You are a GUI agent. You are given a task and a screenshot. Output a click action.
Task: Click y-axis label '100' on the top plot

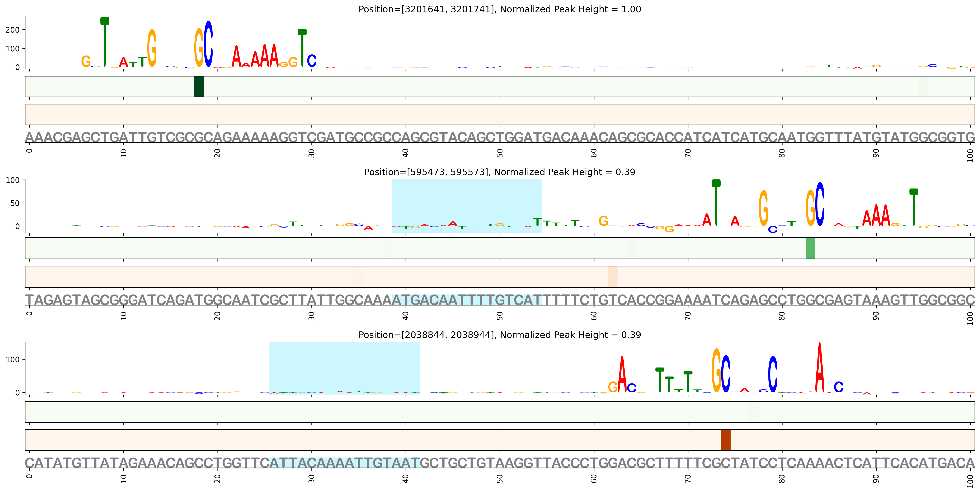tap(13, 49)
